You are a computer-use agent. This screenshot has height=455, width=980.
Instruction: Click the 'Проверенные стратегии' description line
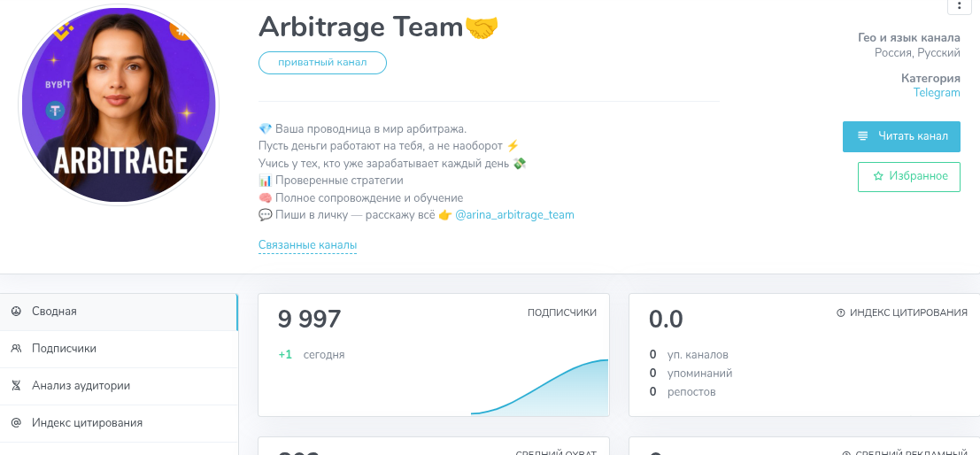pos(331,181)
